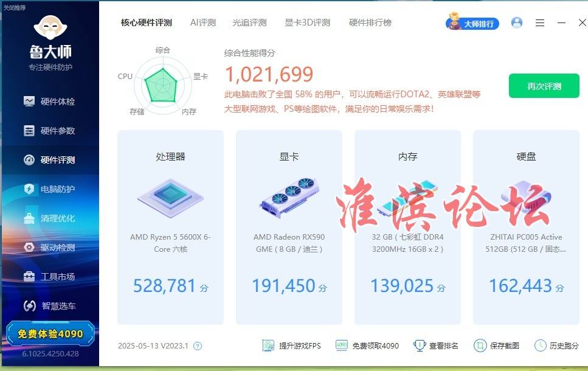Click the processor chip image
Screen dimensions: 588x371
pos(171,198)
